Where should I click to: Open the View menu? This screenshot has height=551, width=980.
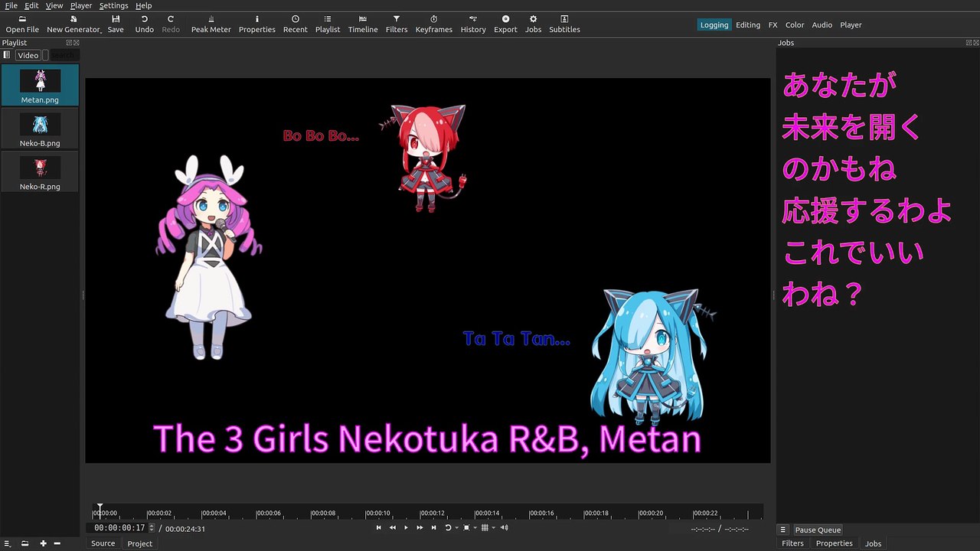(x=54, y=5)
